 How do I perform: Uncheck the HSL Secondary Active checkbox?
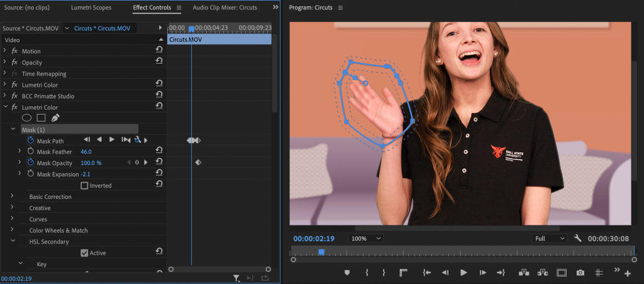click(x=84, y=253)
